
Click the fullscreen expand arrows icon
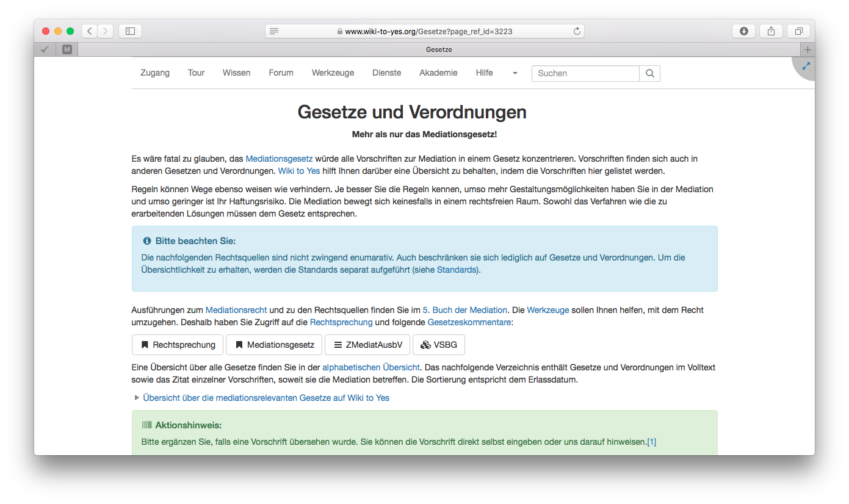[x=806, y=66]
